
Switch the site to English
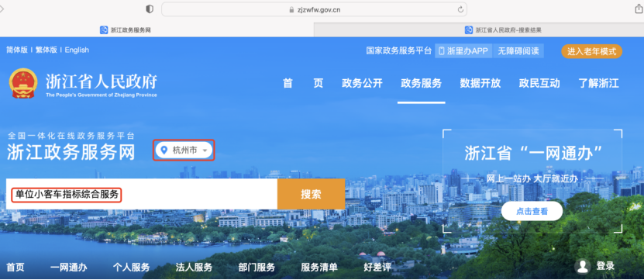77,50
